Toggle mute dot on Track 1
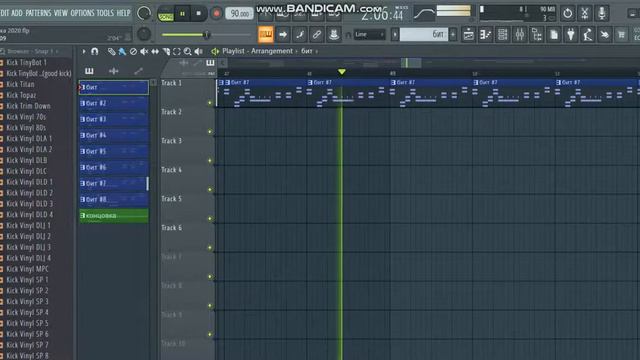The height and width of the screenshot is (360, 640). coord(210,103)
